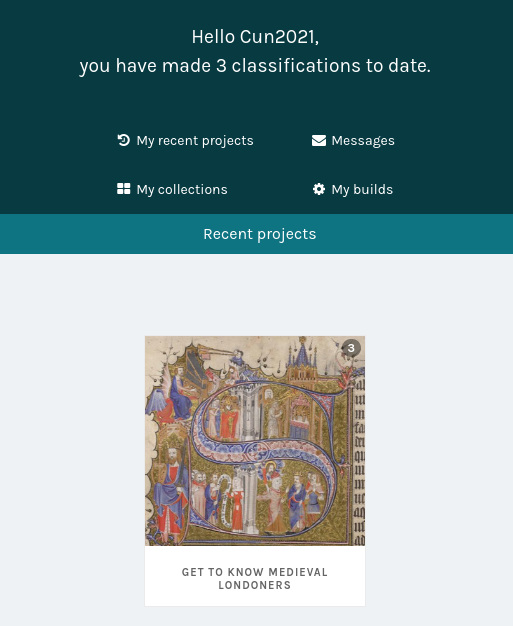Viewport: 513px width, 626px height.
Task: Click the word LONDONERS in the card title
Action: [255, 585]
